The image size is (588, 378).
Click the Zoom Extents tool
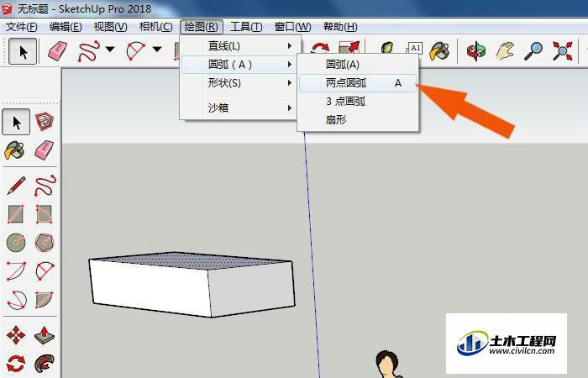click(x=562, y=51)
